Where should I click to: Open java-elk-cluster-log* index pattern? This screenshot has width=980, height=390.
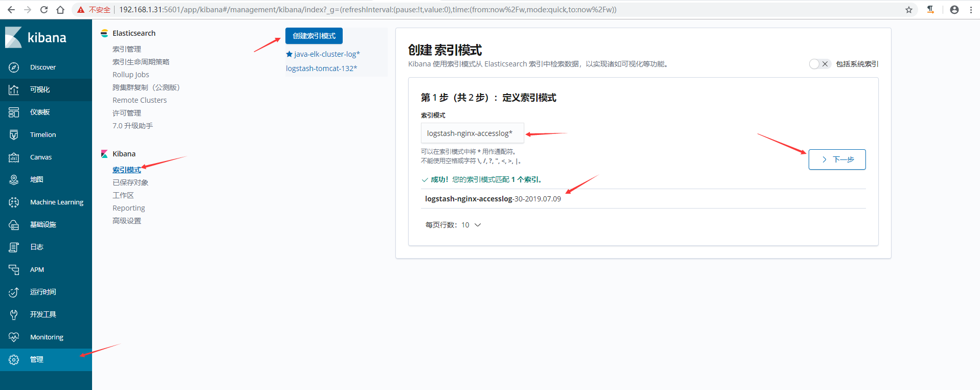[x=327, y=54]
